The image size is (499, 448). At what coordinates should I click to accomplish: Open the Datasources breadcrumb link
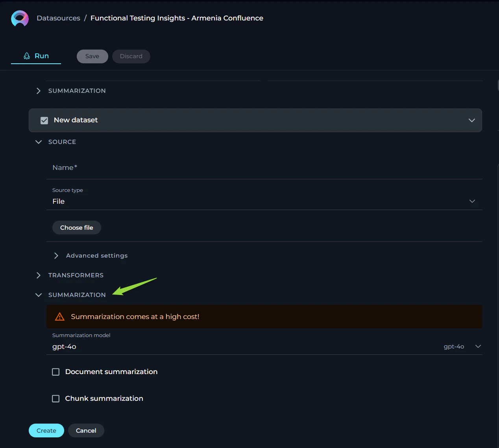[58, 18]
